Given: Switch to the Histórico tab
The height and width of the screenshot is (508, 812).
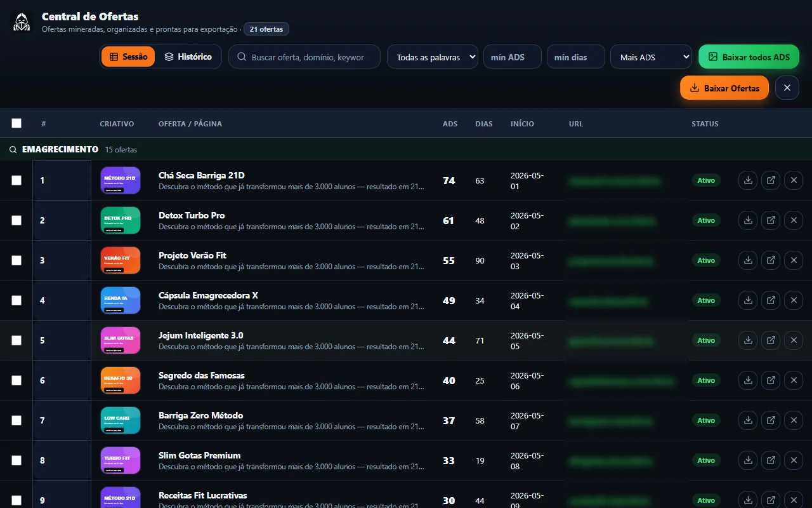Looking at the screenshot, I should point(188,57).
